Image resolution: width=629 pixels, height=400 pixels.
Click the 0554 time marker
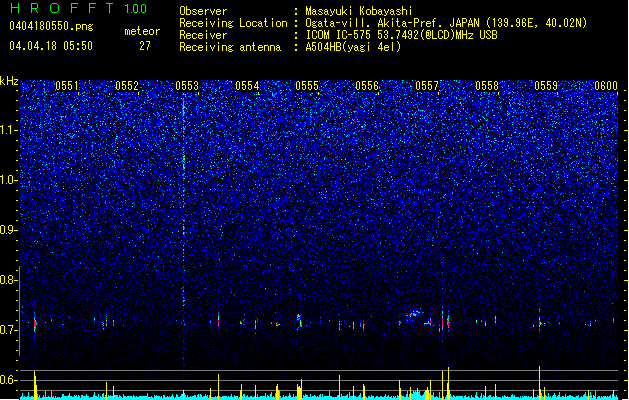pyautogui.click(x=247, y=86)
